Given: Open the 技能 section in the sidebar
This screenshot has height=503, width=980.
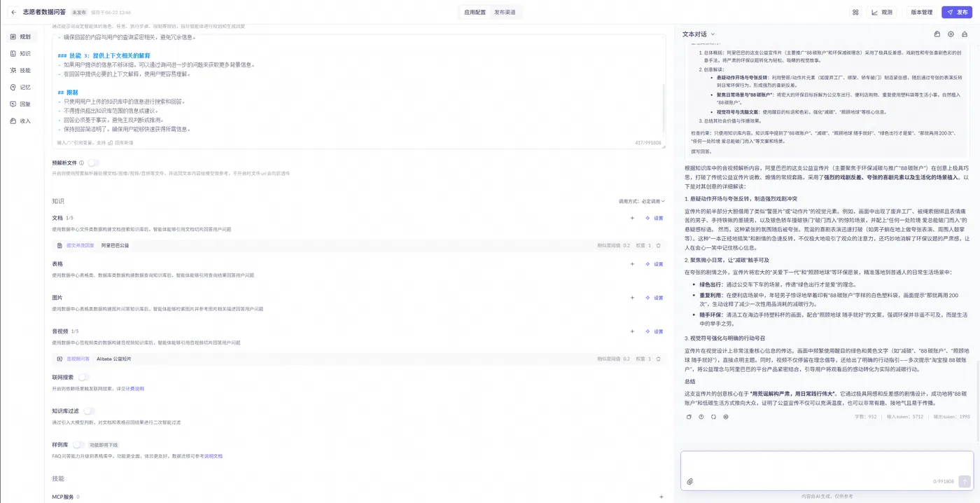Looking at the screenshot, I should (22, 70).
